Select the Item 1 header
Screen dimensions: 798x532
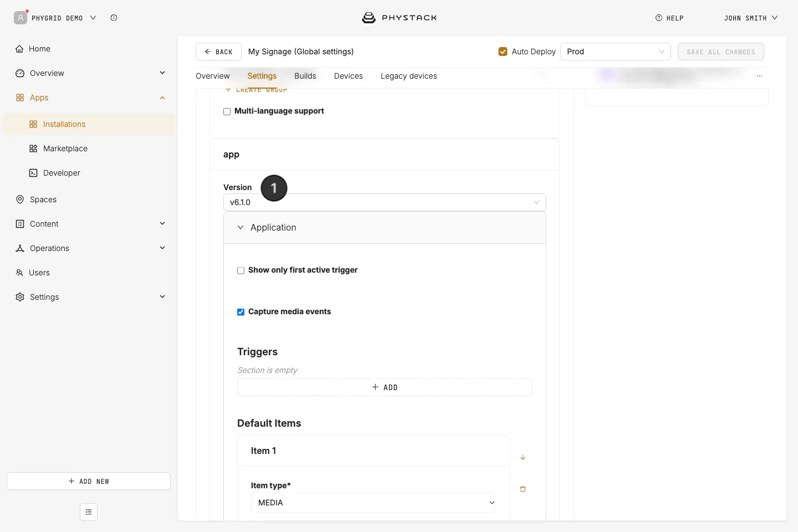click(x=374, y=451)
